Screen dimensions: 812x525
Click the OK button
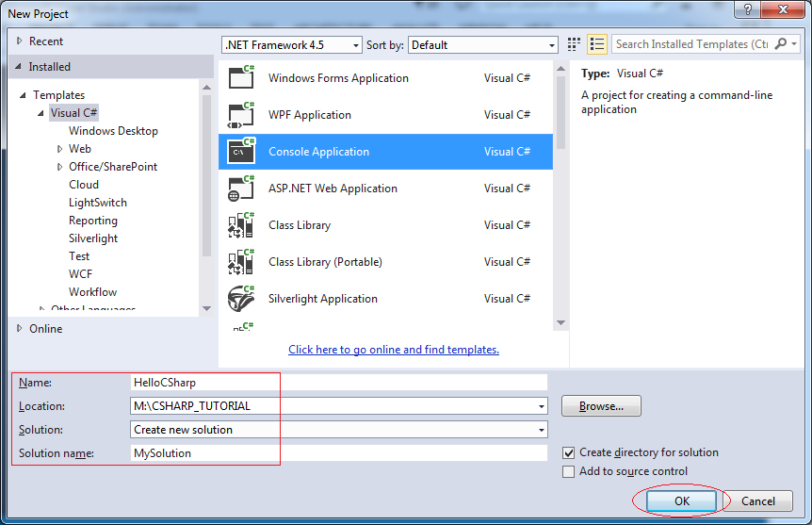point(681,501)
